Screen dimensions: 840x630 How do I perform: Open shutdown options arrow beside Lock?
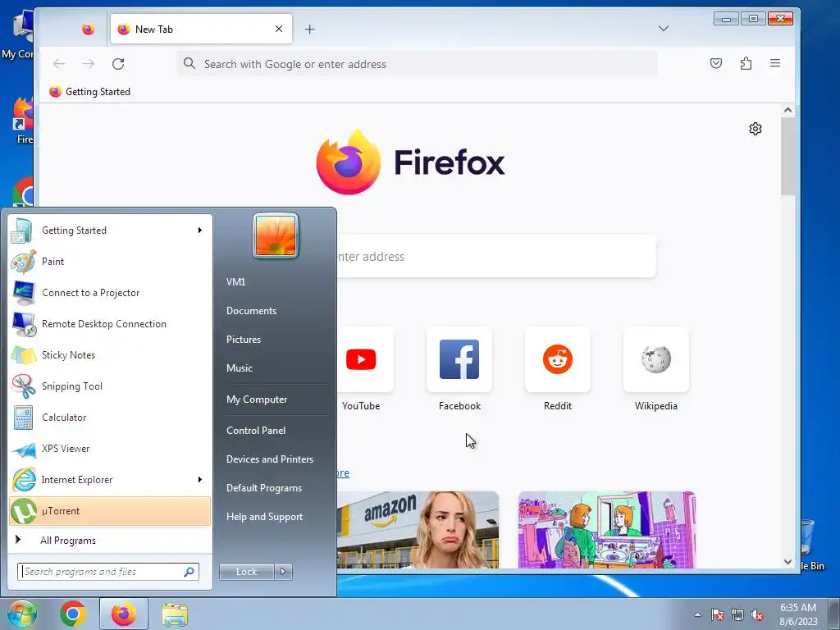pyautogui.click(x=283, y=572)
